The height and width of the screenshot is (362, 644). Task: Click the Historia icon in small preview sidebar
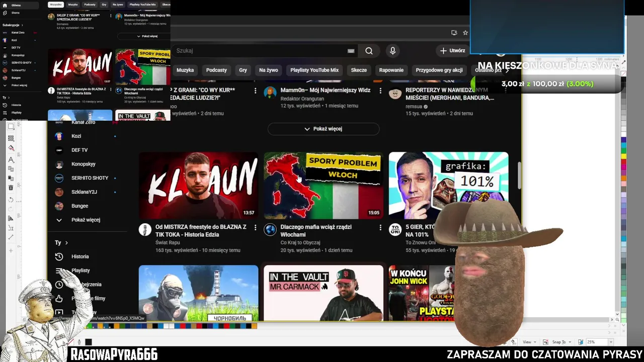pyautogui.click(x=5, y=105)
